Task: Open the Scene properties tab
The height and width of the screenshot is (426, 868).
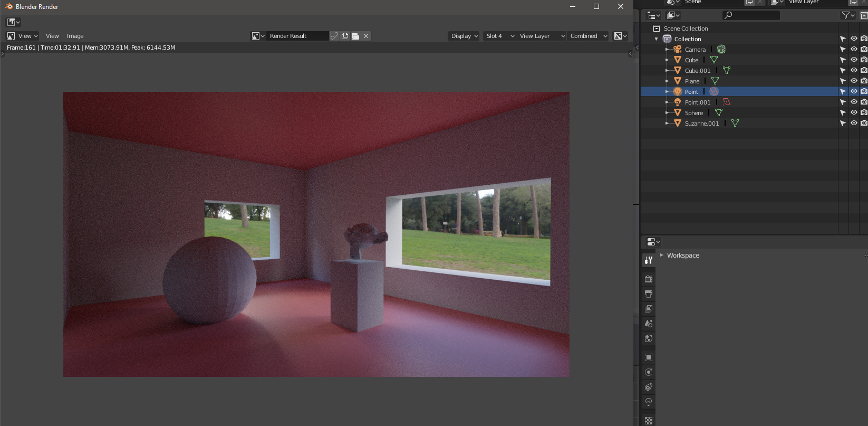Action: (649, 323)
